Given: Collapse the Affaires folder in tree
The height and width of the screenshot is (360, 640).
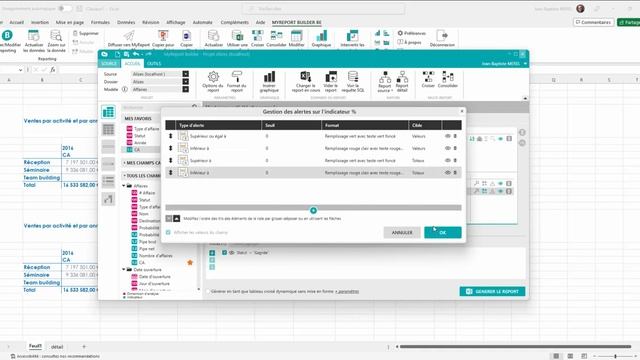Looking at the screenshot, I should pyautogui.click(x=124, y=186).
